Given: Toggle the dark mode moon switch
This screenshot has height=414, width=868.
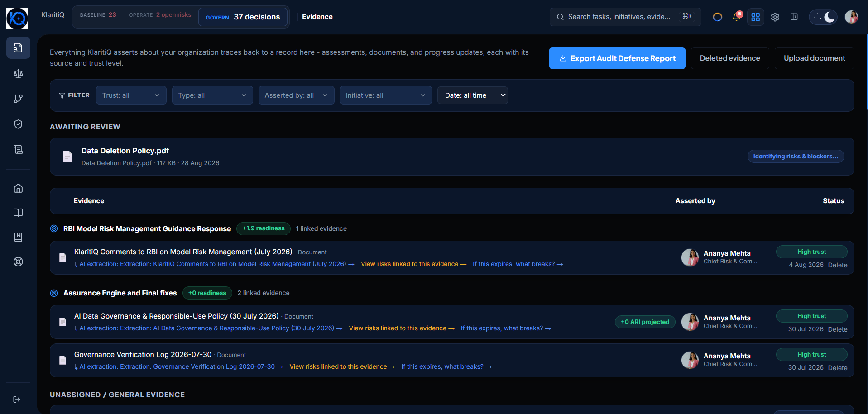Looking at the screenshot, I should (x=823, y=17).
